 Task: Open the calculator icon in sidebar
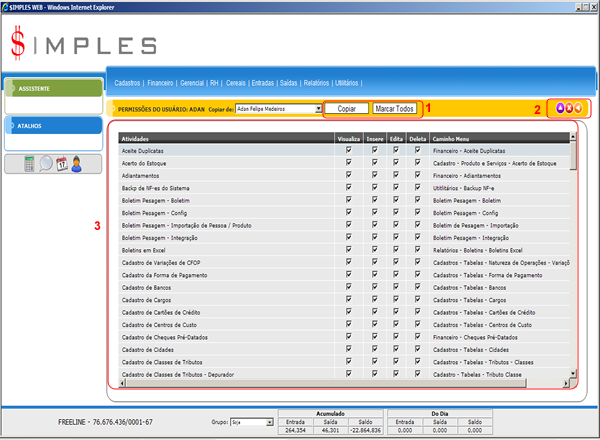pos(29,164)
